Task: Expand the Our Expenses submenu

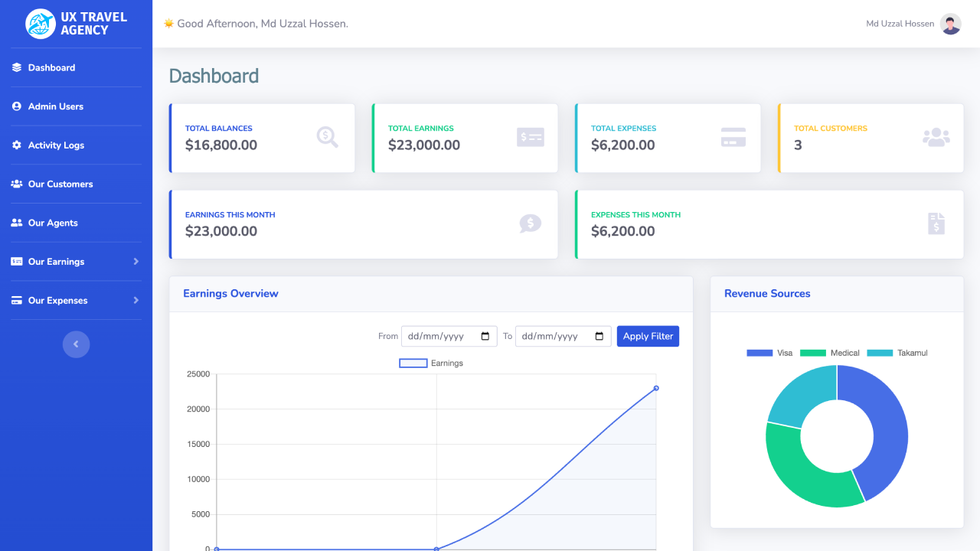Action: point(136,300)
